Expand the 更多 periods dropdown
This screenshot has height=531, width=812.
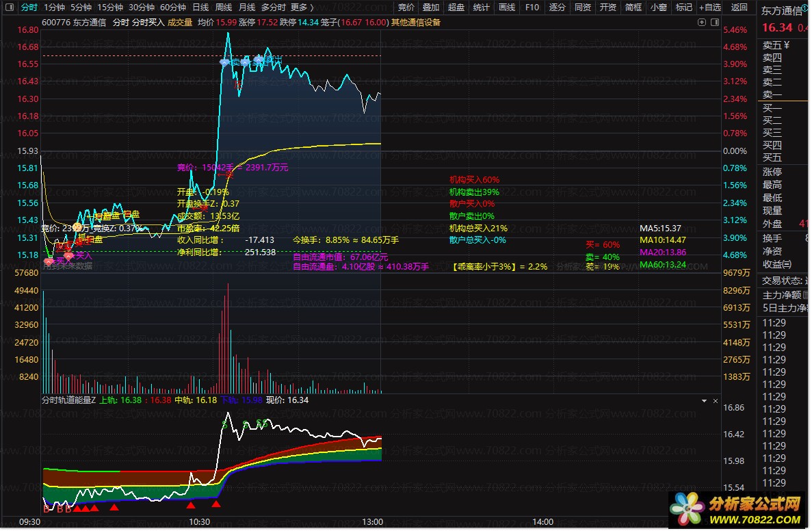[x=302, y=8]
